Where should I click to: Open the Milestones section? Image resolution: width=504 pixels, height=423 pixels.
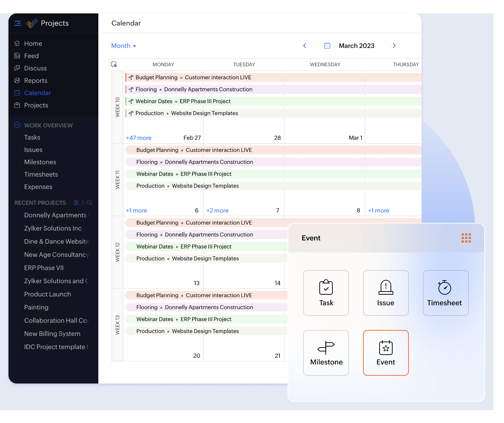point(40,162)
